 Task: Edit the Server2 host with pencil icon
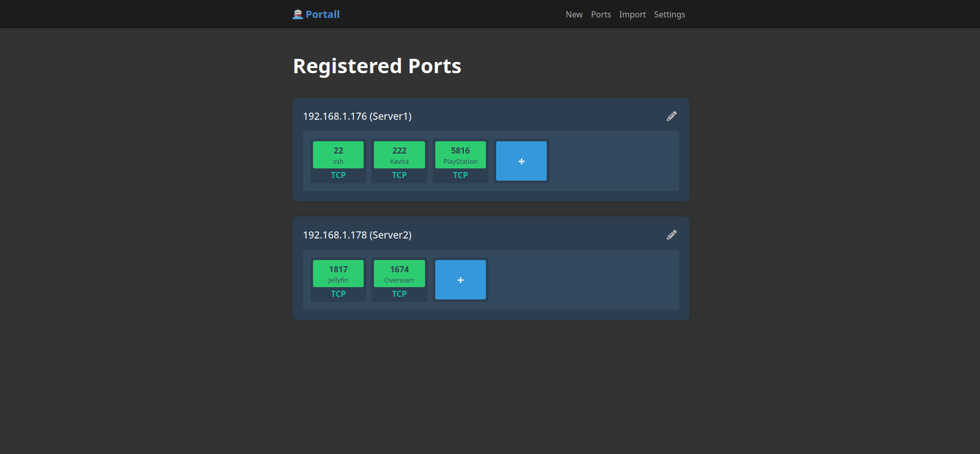(x=672, y=235)
